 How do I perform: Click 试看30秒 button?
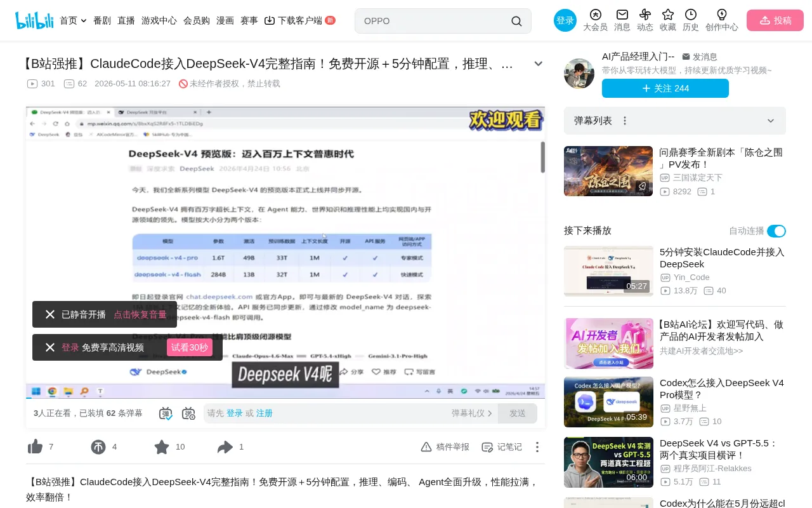click(190, 347)
